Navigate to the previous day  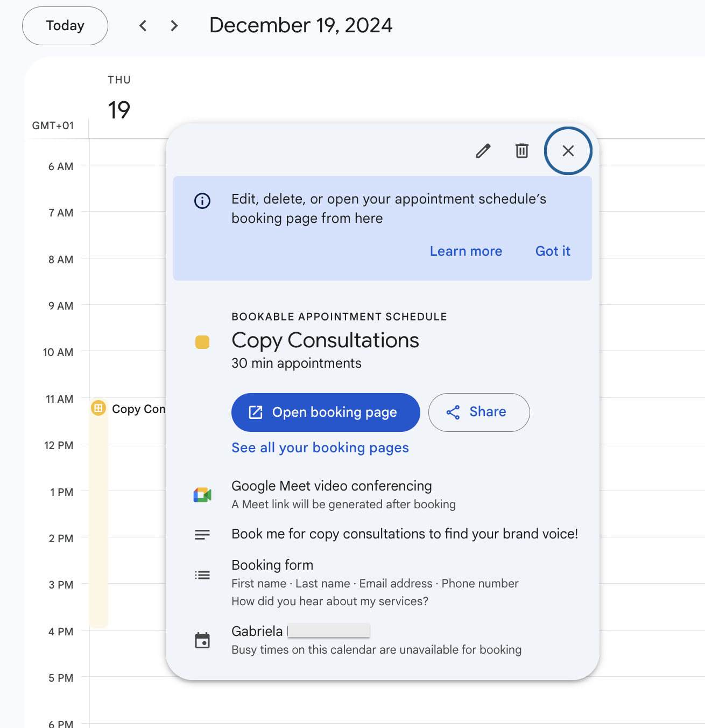[143, 25]
